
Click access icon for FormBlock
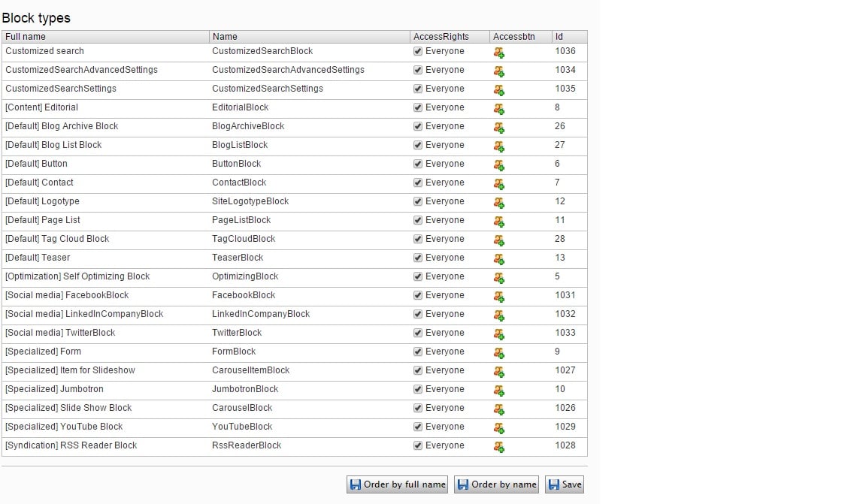pos(498,353)
